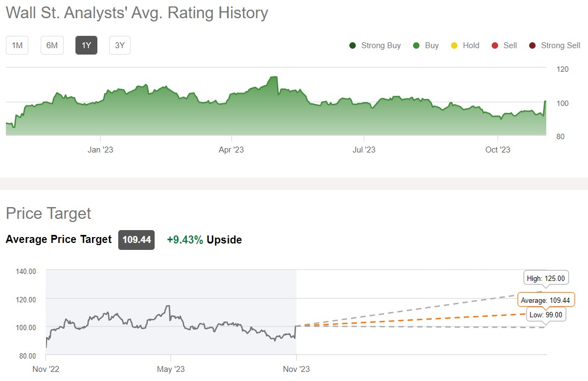Screen dimensions: 588x381
Task: Click the Hold legend label
Action: (x=471, y=45)
